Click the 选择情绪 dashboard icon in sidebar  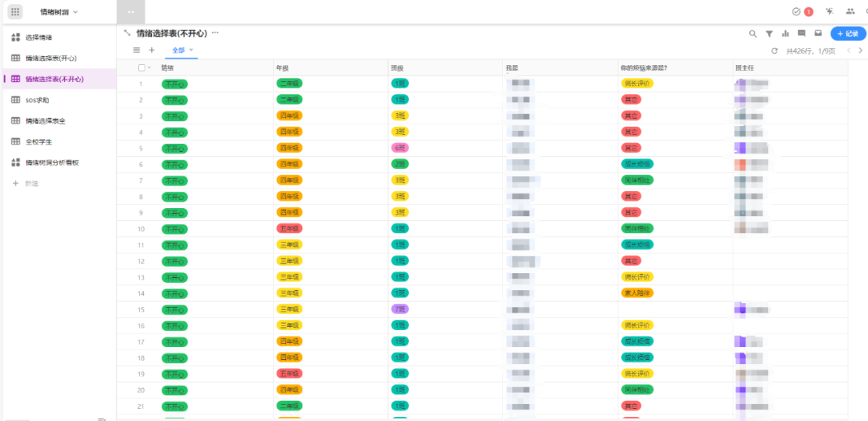pos(15,37)
